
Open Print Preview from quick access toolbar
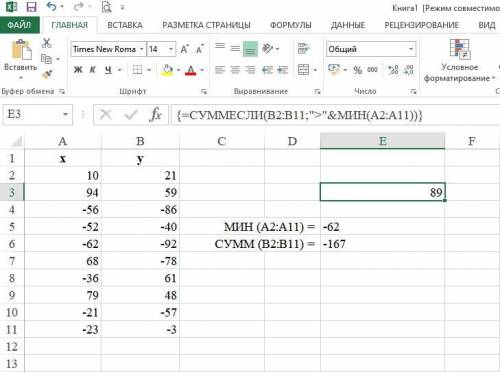click(107, 7)
